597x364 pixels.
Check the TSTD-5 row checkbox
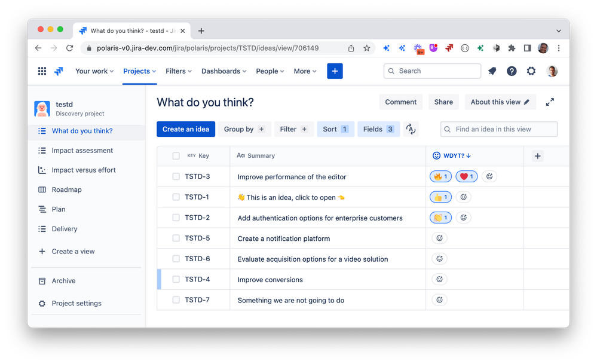pos(176,238)
